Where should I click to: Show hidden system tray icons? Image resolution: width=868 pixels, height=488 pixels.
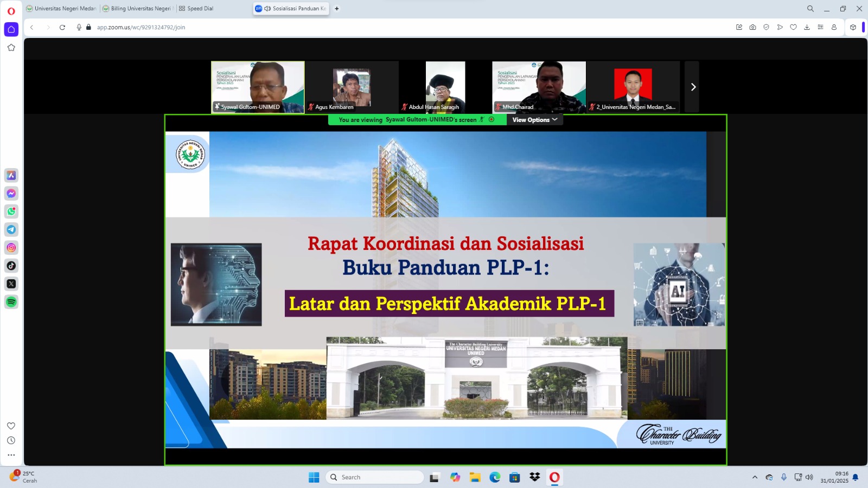755,477
